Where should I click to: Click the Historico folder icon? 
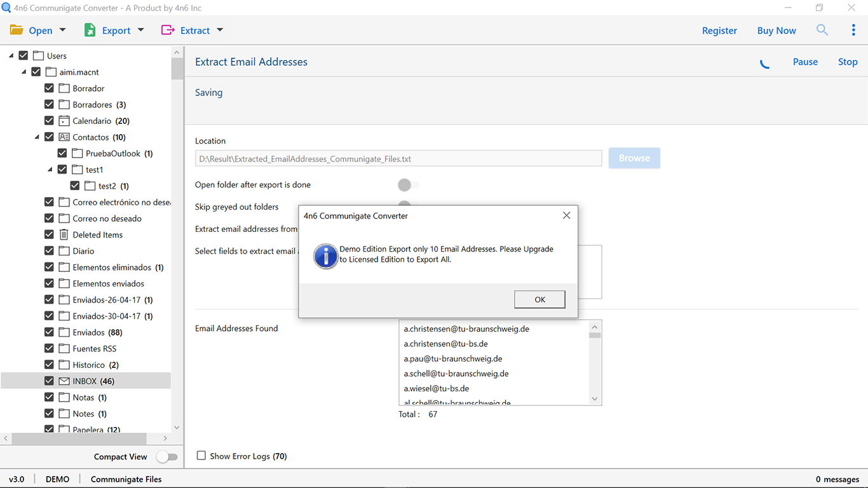coord(64,365)
